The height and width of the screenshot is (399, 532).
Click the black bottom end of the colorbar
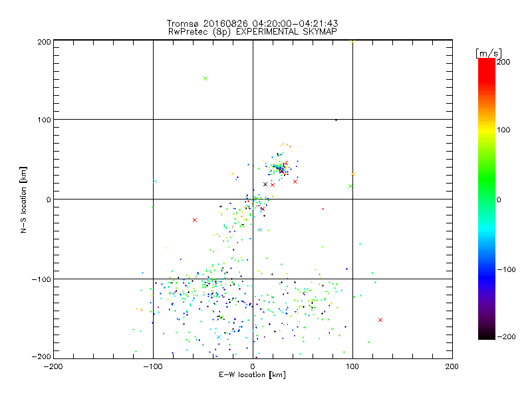click(x=487, y=335)
